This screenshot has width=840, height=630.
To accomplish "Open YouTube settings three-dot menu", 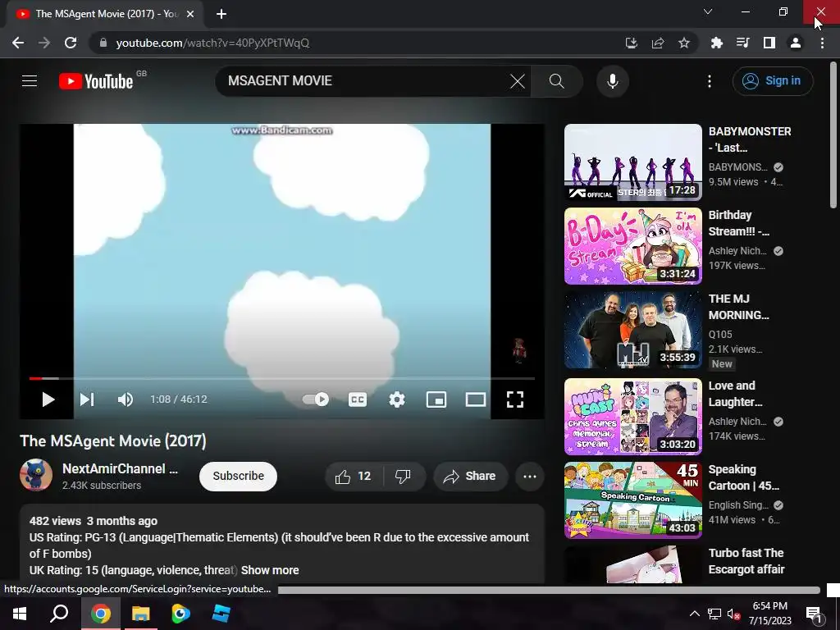I will (710, 81).
